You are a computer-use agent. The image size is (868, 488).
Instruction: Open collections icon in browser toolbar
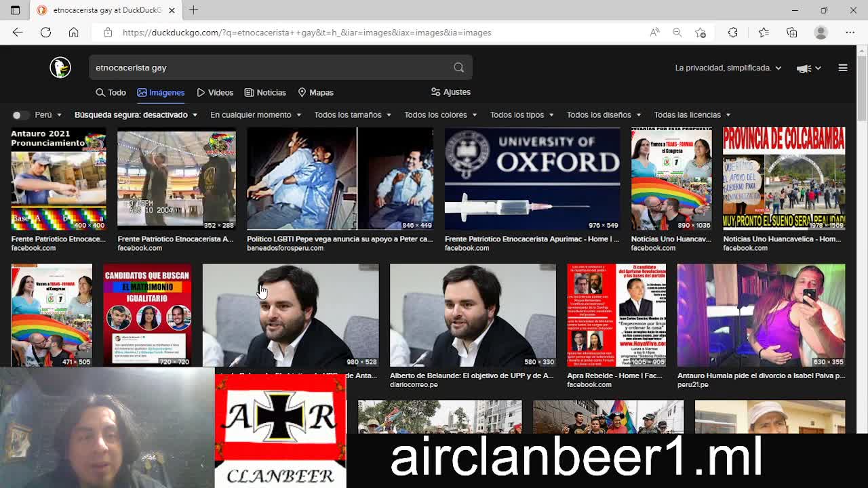pyautogui.click(x=791, y=33)
